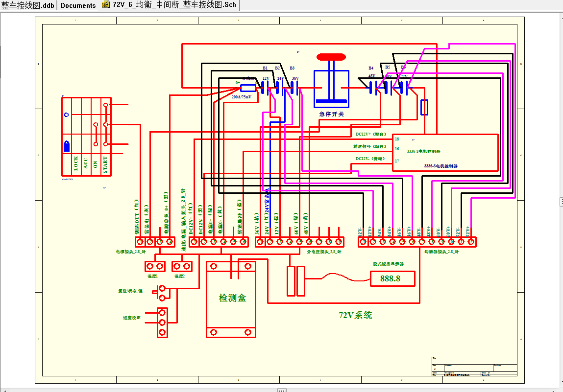
Task: Click the 急停开关 label
Action: (x=331, y=114)
